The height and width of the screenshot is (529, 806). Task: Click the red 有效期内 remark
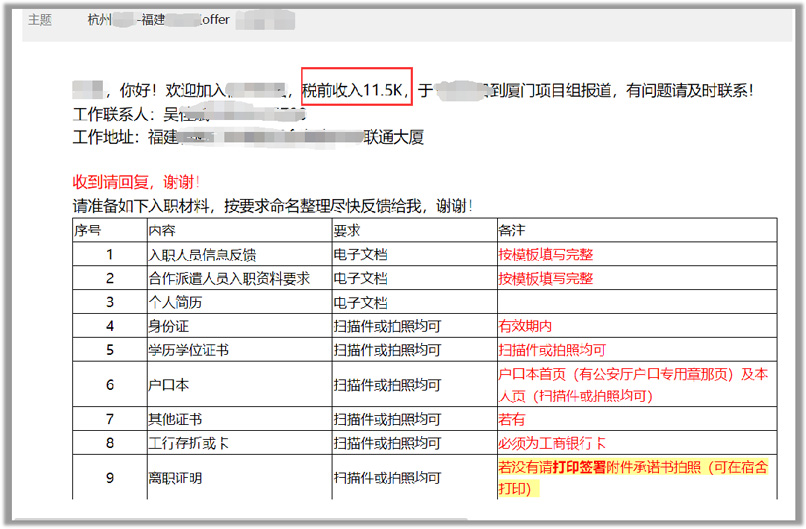coord(525,327)
